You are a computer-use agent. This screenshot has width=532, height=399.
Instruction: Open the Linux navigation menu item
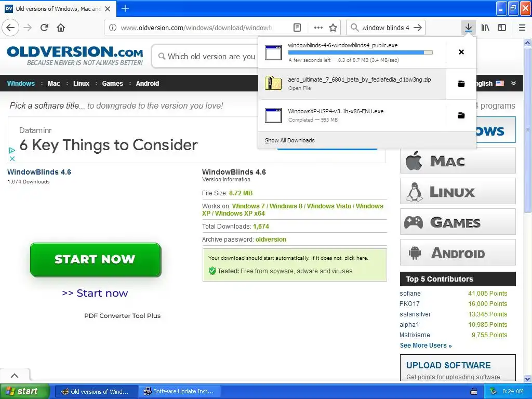click(x=82, y=84)
